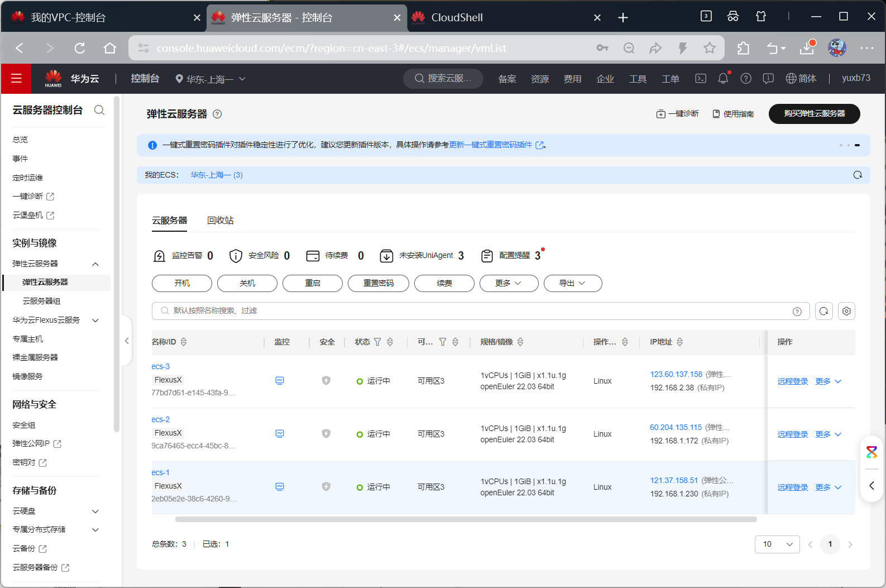Click 远程登录 for ecs-2
This screenshot has width=886, height=588.
coord(793,434)
